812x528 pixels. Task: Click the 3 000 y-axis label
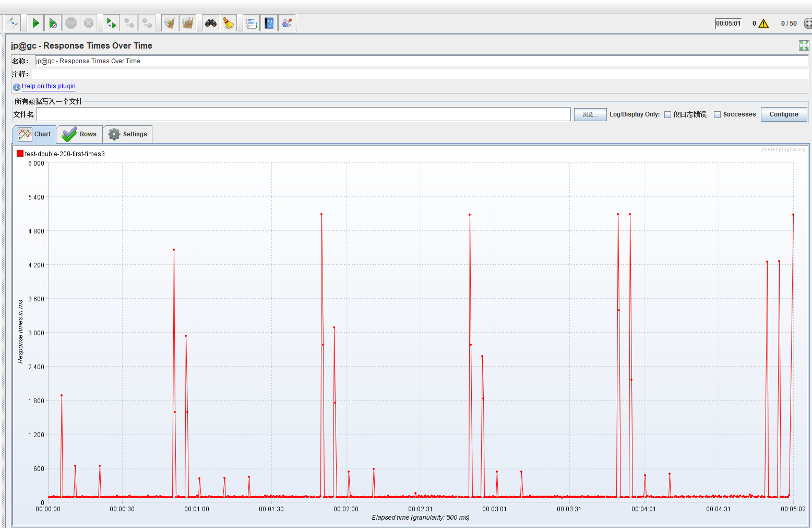(37, 333)
